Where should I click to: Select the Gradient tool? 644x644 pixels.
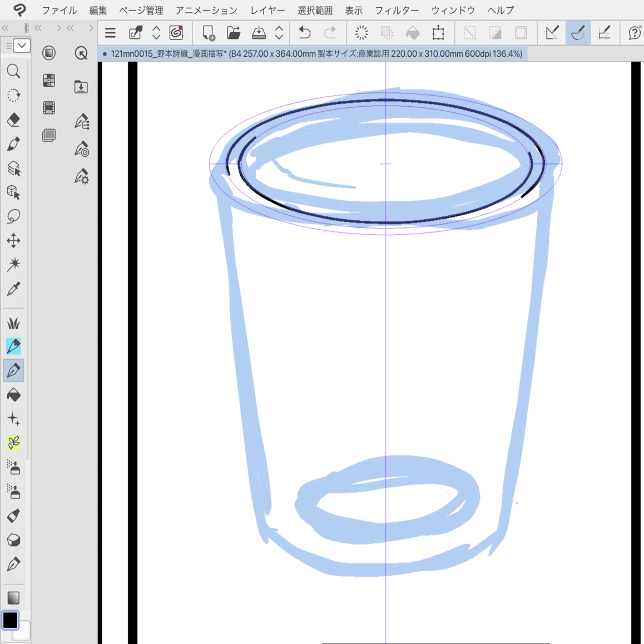point(13,598)
